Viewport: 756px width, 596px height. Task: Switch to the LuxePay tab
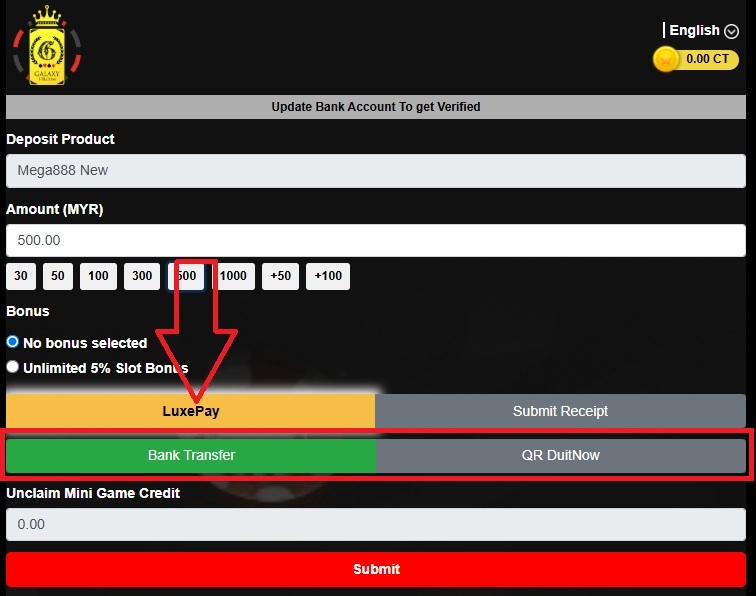coord(190,411)
